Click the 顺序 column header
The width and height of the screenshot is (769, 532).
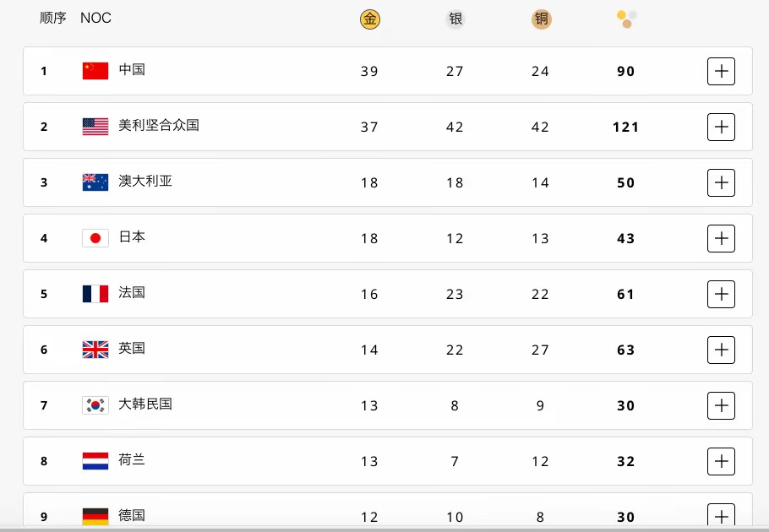click(53, 18)
